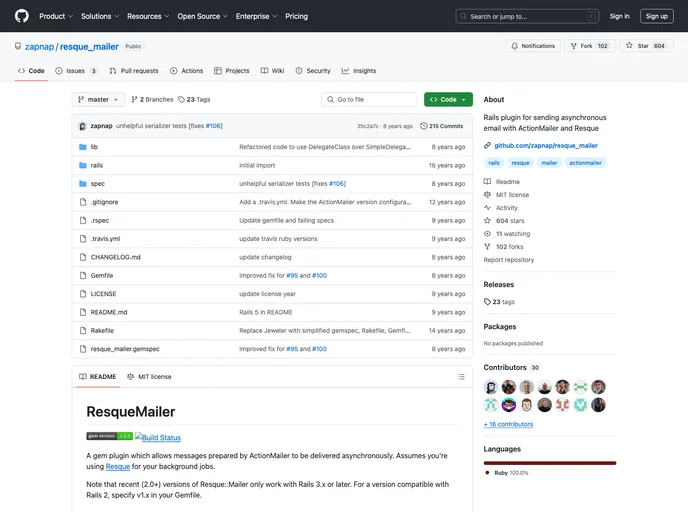Open the green Code dropdown button
Image resolution: width=688 pixels, height=512 pixels.
coord(448,100)
